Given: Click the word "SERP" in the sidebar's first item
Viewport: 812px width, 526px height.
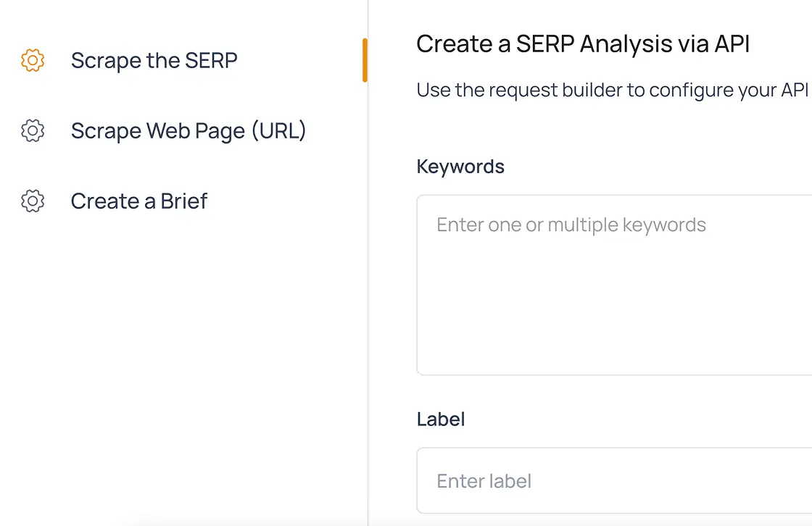Looking at the screenshot, I should tap(211, 60).
